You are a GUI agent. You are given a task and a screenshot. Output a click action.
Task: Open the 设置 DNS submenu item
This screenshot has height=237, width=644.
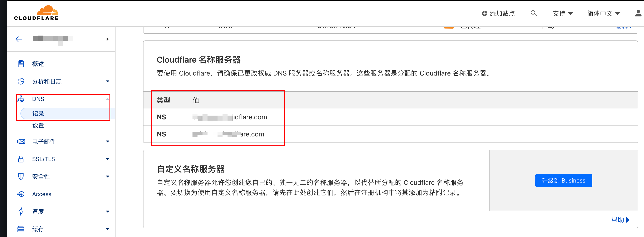[x=38, y=125]
